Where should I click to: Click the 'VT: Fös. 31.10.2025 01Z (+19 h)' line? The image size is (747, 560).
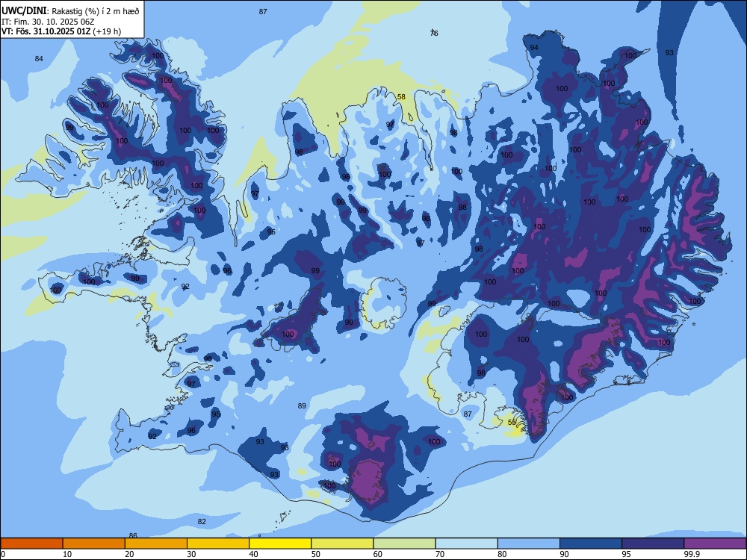pyautogui.click(x=61, y=31)
